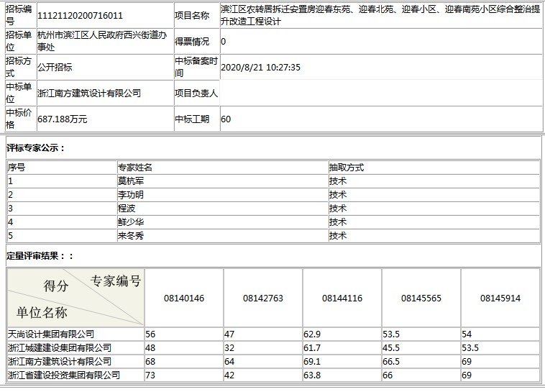
Task: Click score 73 for 浙江省建设投资集团
Action: (x=150, y=375)
